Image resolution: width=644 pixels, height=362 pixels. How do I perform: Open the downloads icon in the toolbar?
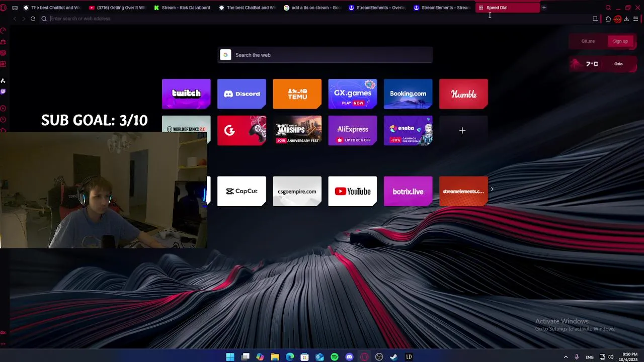[x=626, y=19]
